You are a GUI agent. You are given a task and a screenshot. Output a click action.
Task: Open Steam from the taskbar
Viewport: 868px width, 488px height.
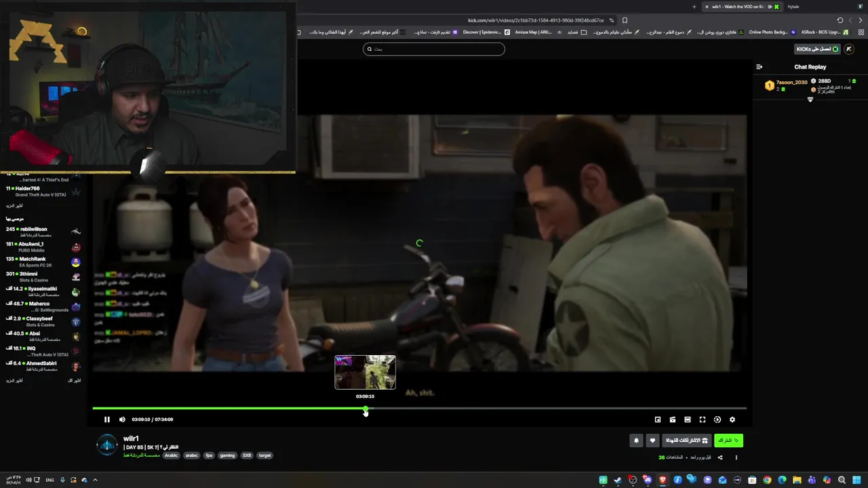618,480
